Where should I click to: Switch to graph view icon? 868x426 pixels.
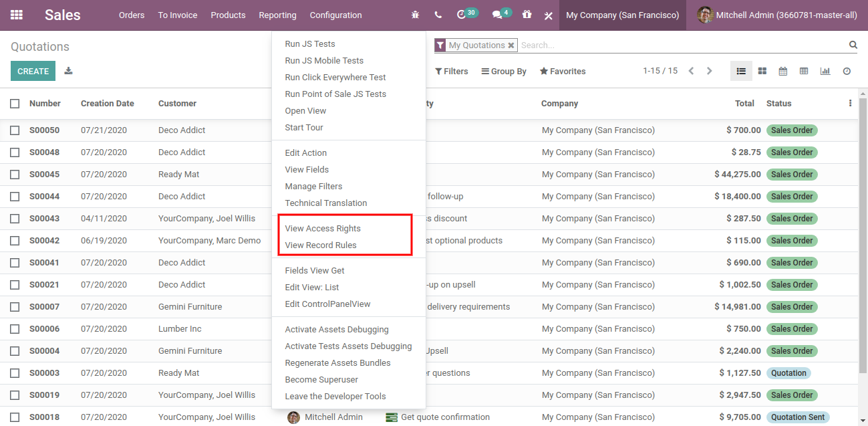tap(825, 71)
